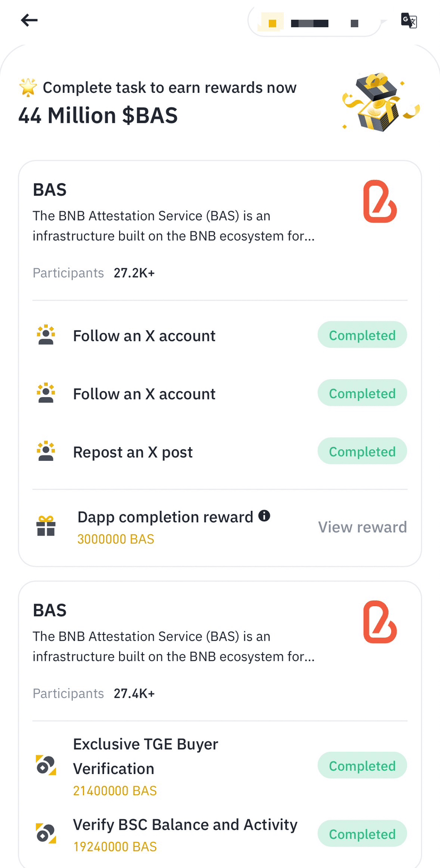Tap the gift icon beside Dapp completion reward
Image resolution: width=440 pixels, height=868 pixels.
coord(46,526)
